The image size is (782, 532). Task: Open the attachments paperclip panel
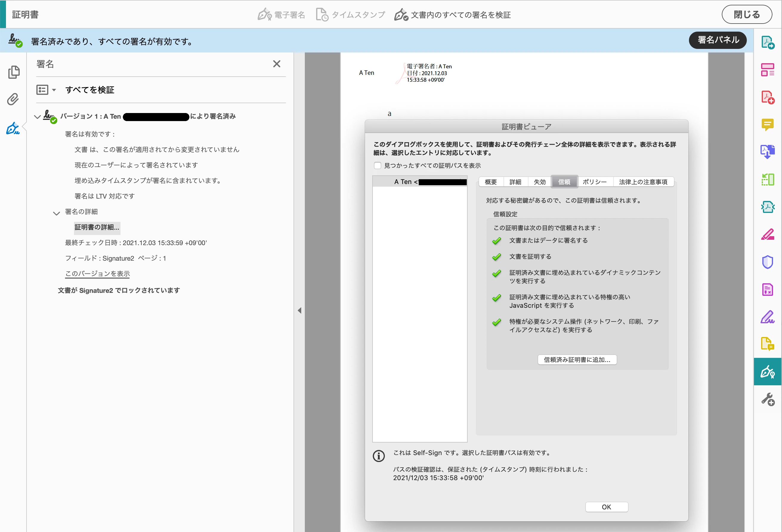[x=13, y=99]
